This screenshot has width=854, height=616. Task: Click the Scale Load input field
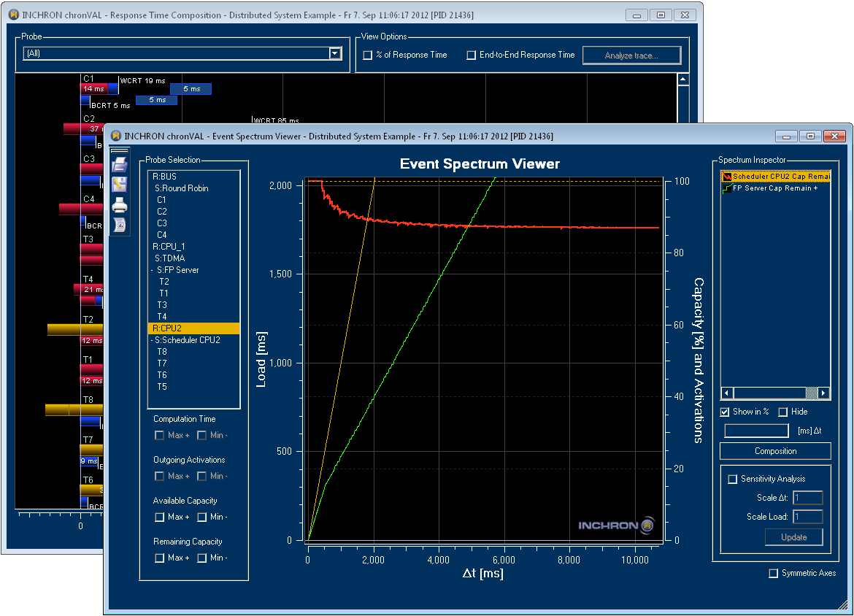click(x=807, y=517)
